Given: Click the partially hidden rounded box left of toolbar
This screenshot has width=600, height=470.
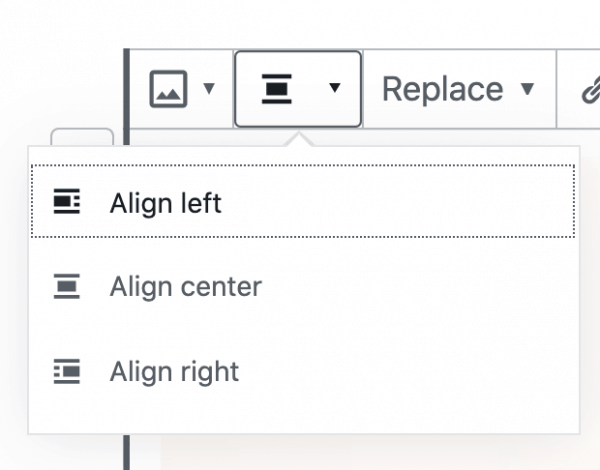Looking at the screenshot, I should (x=82, y=137).
